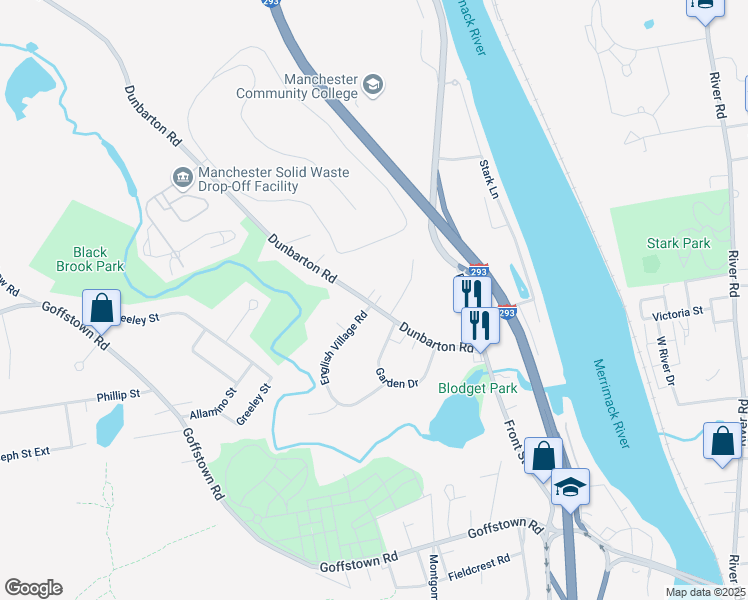Open the shopping bag marker on Goffstown Rd

pos(101,310)
